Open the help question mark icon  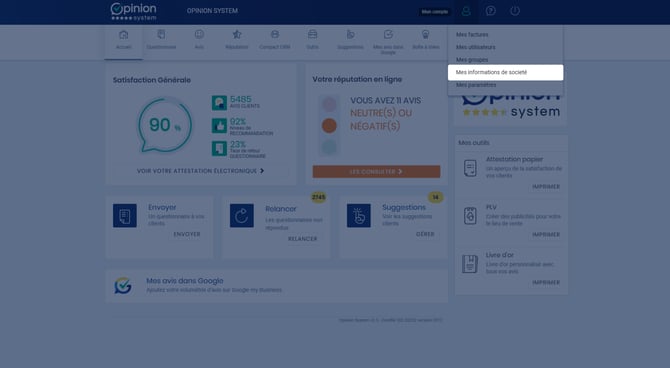click(x=491, y=11)
